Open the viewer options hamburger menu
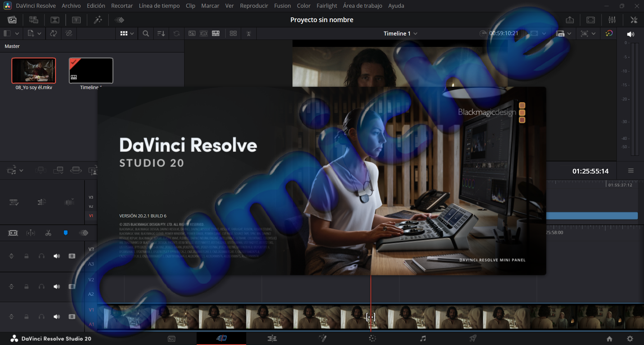The height and width of the screenshot is (345, 644). click(x=631, y=171)
